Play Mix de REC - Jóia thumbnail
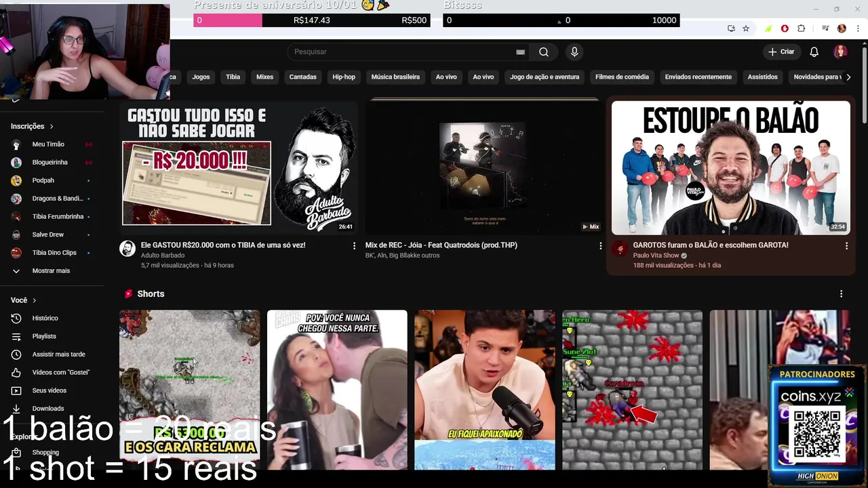This screenshot has width=868, height=488. point(484,167)
